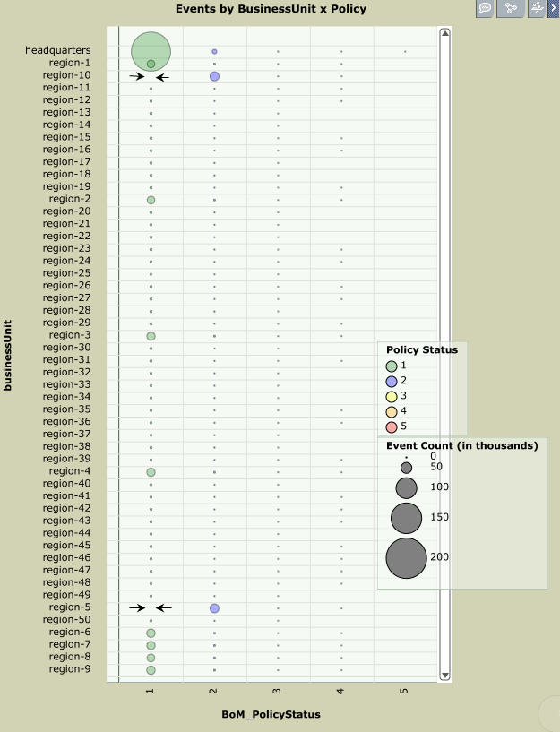
Task: Click the region-4 status 1 green bubble
Action: (151, 472)
